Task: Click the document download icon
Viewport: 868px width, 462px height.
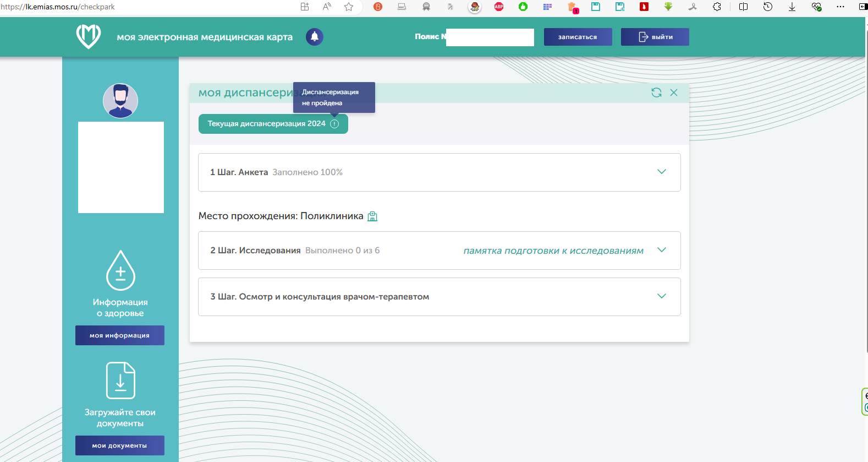Action: (x=120, y=381)
